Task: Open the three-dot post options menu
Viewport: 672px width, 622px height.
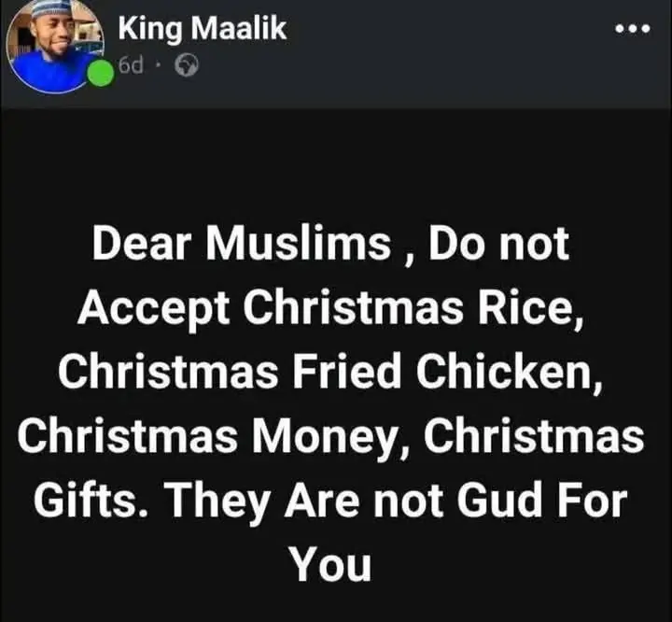Action: click(x=633, y=29)
